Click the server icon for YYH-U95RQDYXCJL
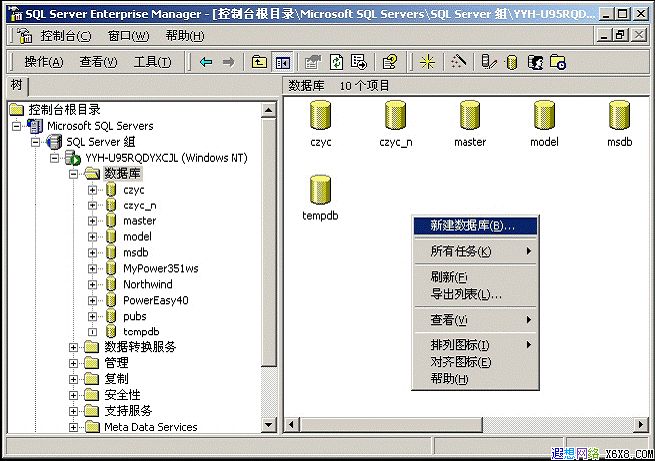 73,158
